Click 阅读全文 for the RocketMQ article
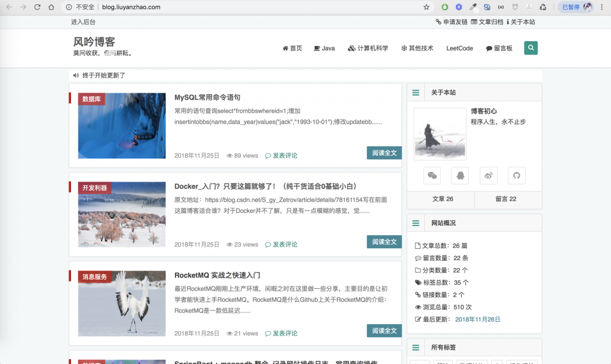This screenshot has height=364, width=611. tap(384, 331)
